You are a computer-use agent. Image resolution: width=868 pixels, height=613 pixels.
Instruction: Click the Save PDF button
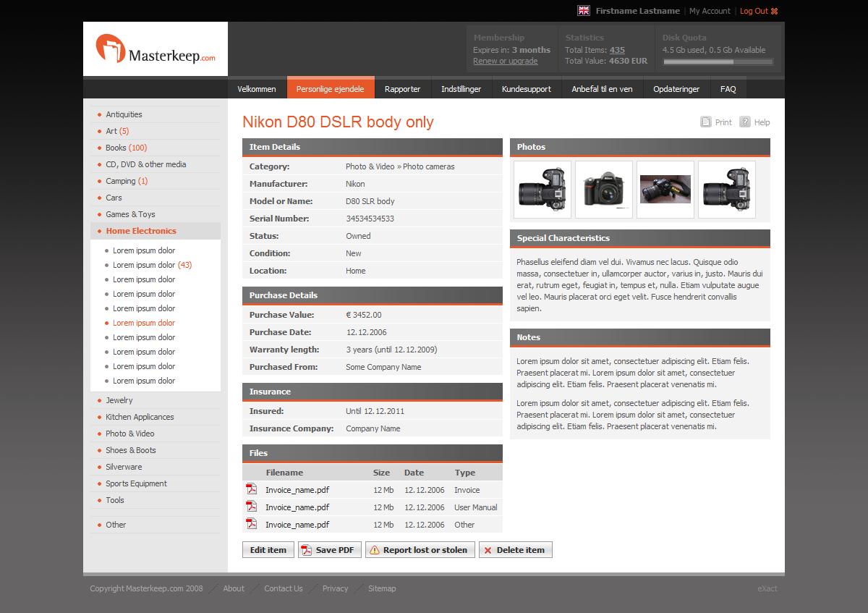pos(329,550)
